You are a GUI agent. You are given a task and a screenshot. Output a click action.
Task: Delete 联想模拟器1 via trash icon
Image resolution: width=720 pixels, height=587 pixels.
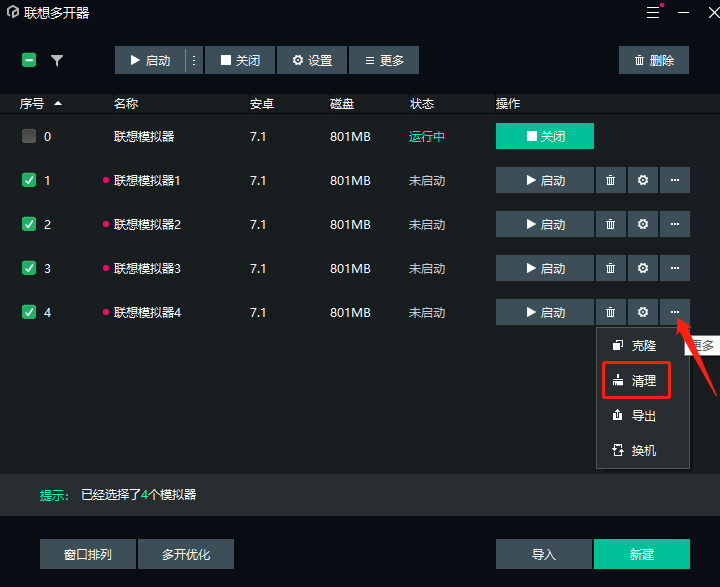(x=610, y=180)
